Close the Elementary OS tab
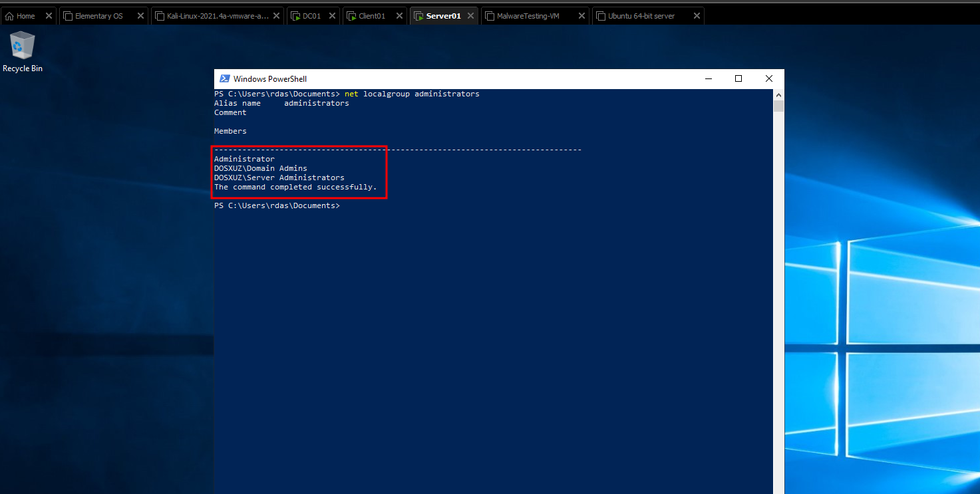Image resolution: width=980 pixels, height=494 pixels. [x=140, y=16]
